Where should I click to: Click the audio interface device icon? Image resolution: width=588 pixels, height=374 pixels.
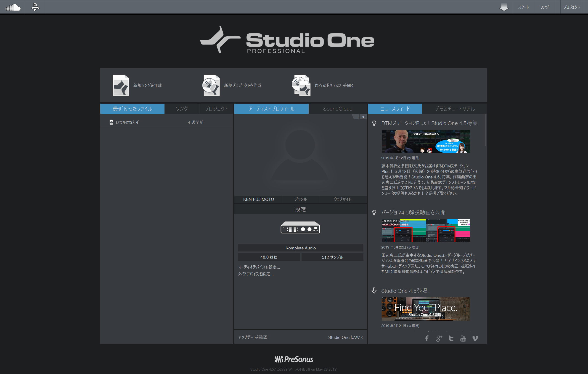300,227
